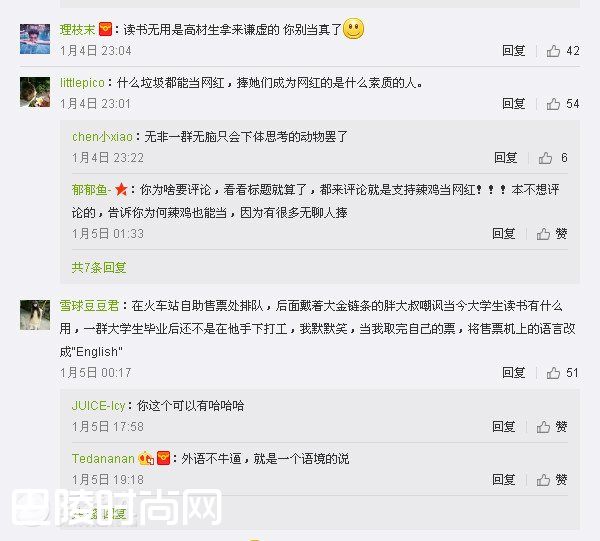Image resolution: width=600 pixels, height=541 pixels.
Task: Like Tedananan's reply
Action: (543, 479)
